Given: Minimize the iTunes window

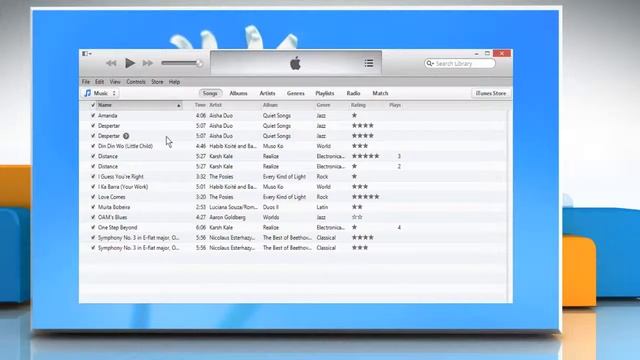Looking at the screenshot, I should [476, 53].
